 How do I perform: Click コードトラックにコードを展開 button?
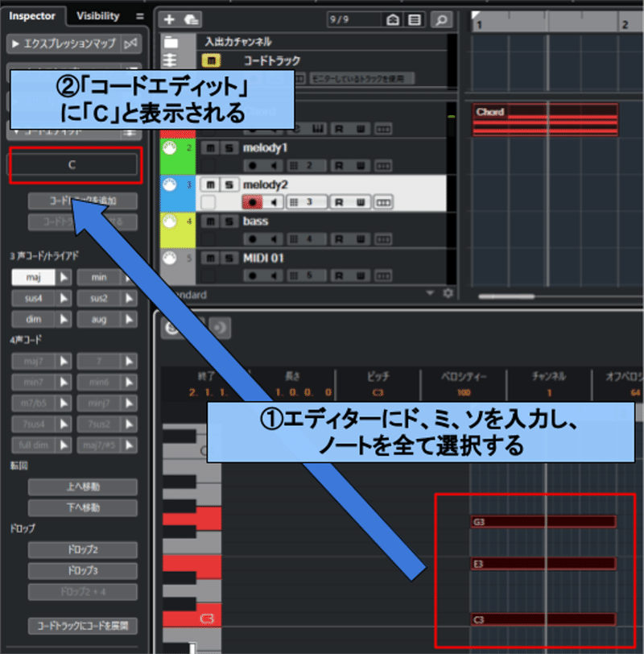point(83,626)
